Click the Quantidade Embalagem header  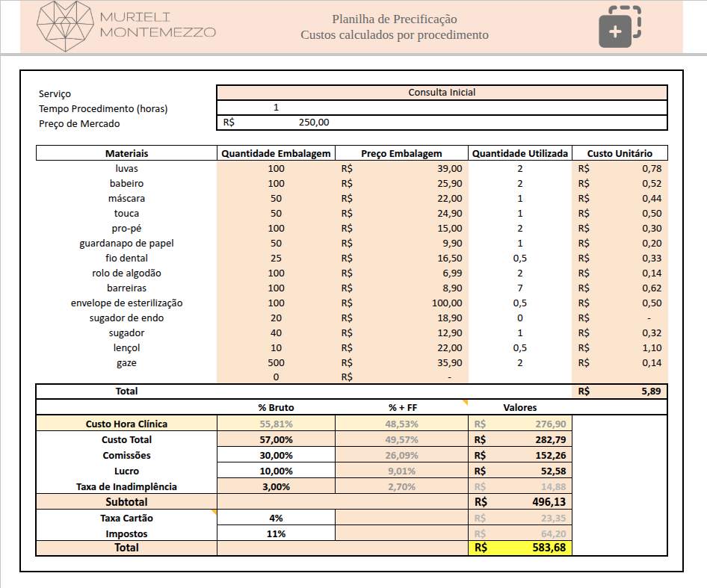click(275, 152)
